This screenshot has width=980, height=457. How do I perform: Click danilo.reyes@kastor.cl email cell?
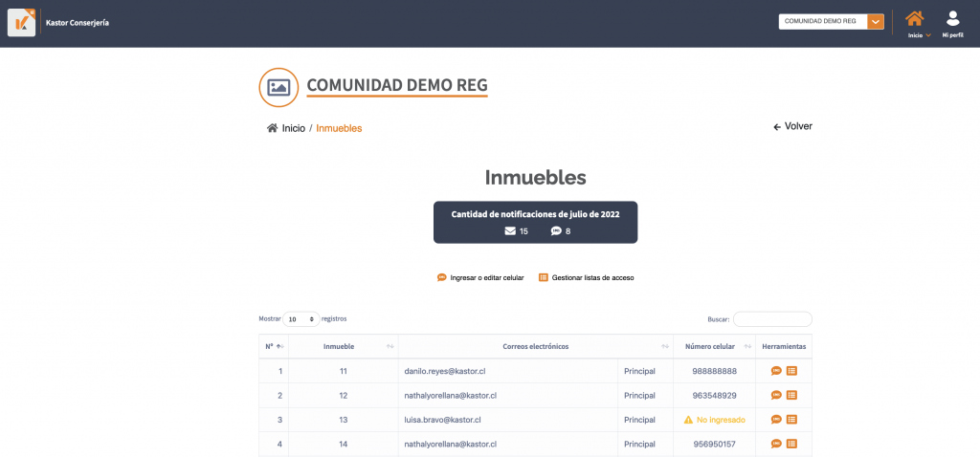tap(445, 371)
